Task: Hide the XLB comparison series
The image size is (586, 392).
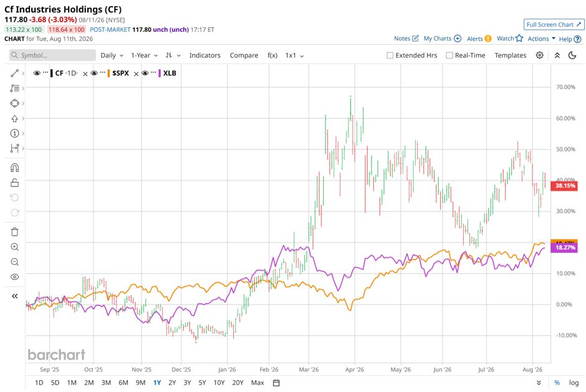Action: point(145,73)
